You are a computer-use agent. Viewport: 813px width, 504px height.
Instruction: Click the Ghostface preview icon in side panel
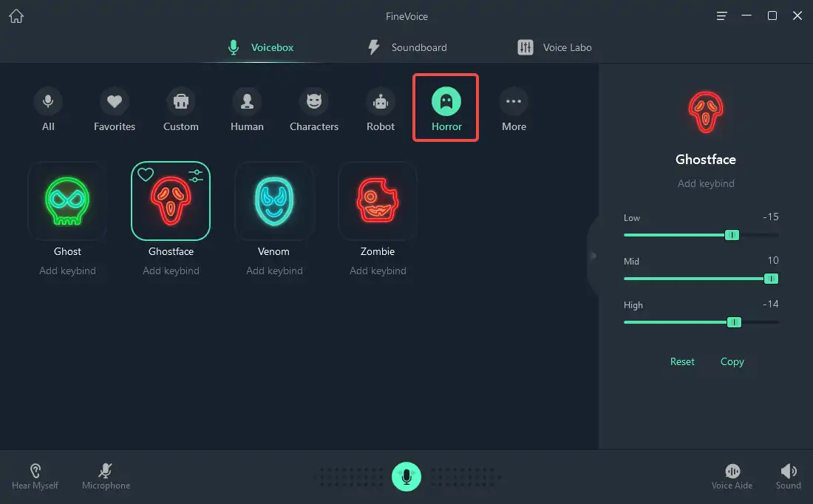click(x=706, y=112)
